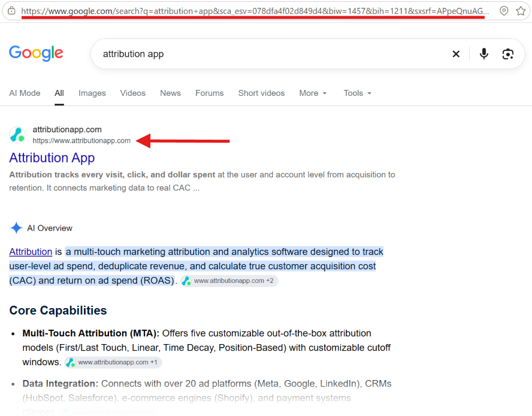Click the location permission icon in address bar
Viewport: 532px width, 416px height.
click(504, 11)
